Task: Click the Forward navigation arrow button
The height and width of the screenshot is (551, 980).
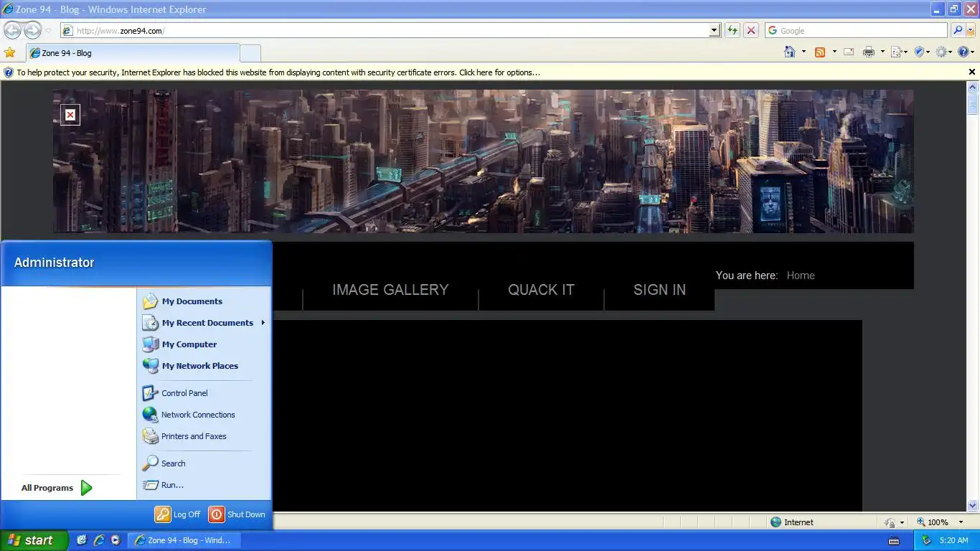Action: [32, 30]
